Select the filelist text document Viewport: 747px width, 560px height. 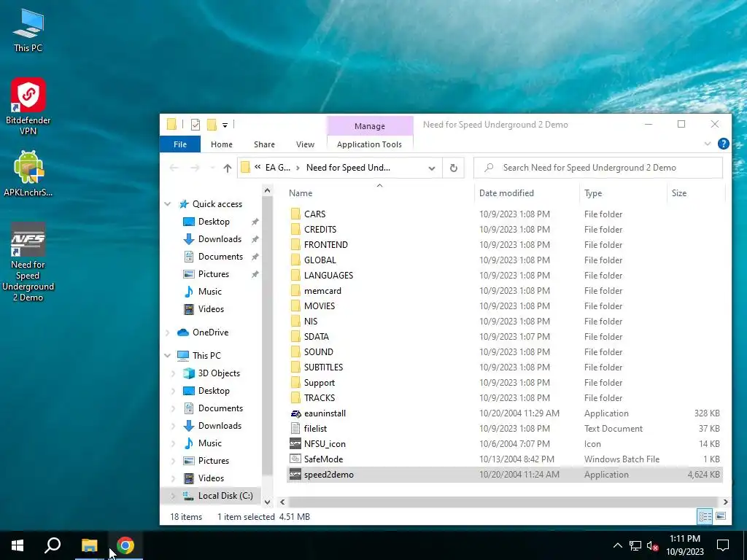[315, 429]
